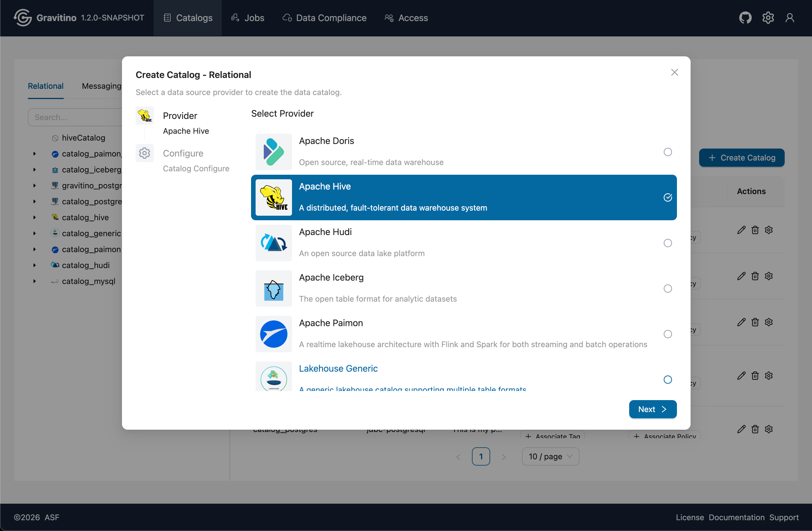Expand the catalog_mysql tree node

pyautogui.click(x=34, y=281)
